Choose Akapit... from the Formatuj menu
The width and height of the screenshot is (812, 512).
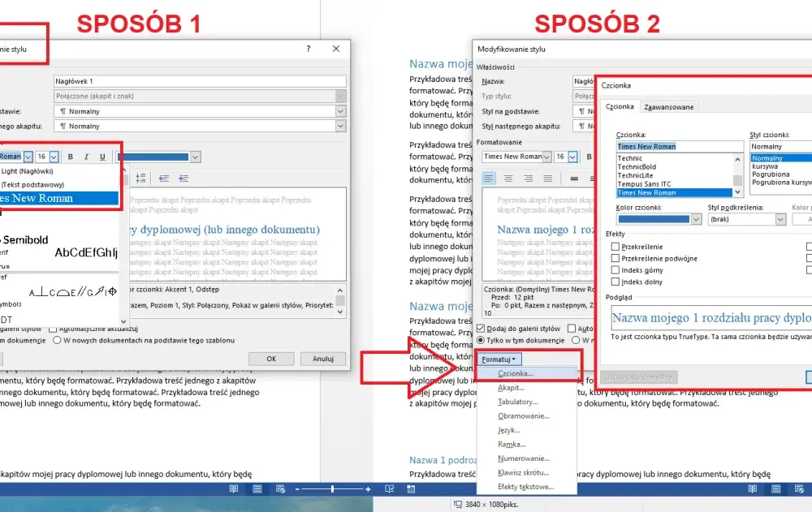[511, 388]
